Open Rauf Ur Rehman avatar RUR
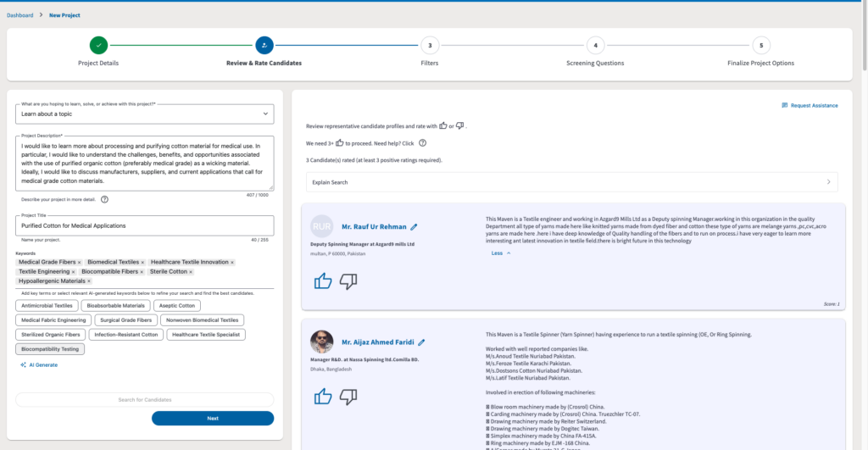 (x=321, y=226)
